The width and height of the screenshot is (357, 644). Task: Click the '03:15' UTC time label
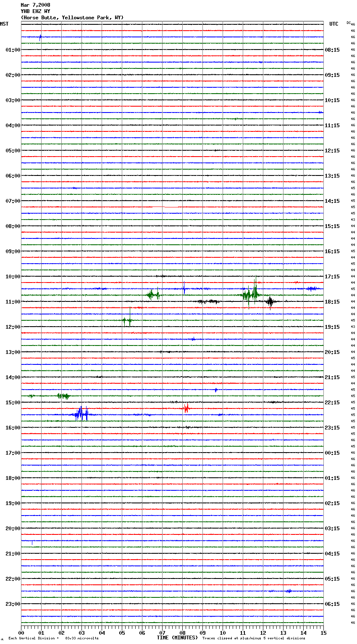pos(332,529)
